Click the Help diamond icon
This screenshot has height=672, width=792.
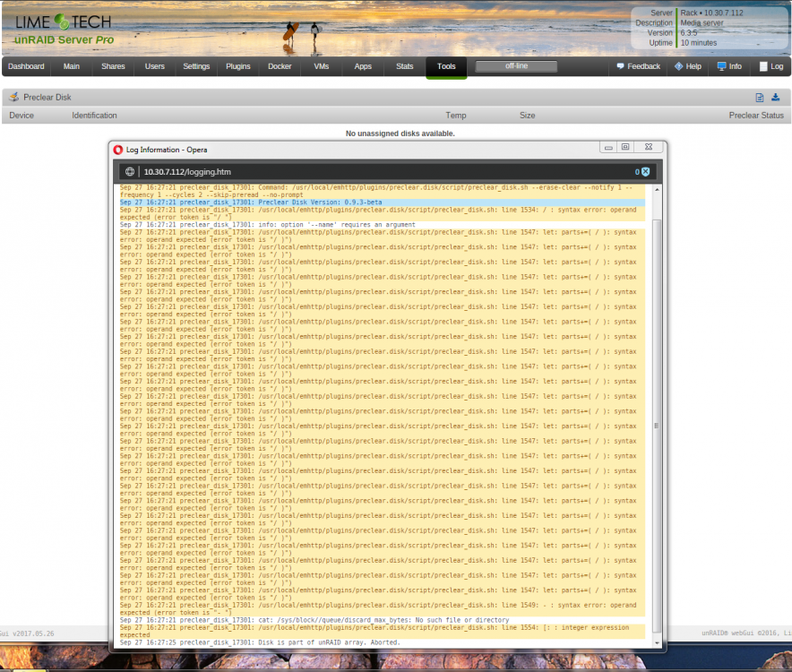tap(678, 66)
